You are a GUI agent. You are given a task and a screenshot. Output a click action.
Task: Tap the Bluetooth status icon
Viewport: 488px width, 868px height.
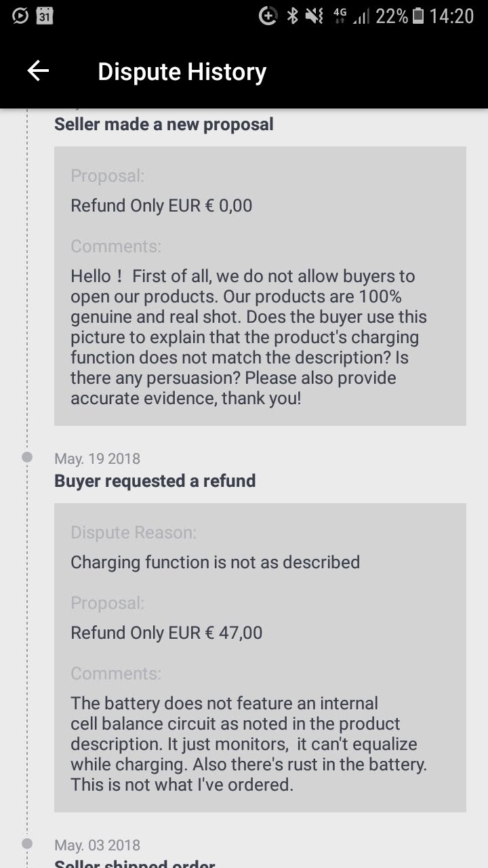(x=293, y=16)
